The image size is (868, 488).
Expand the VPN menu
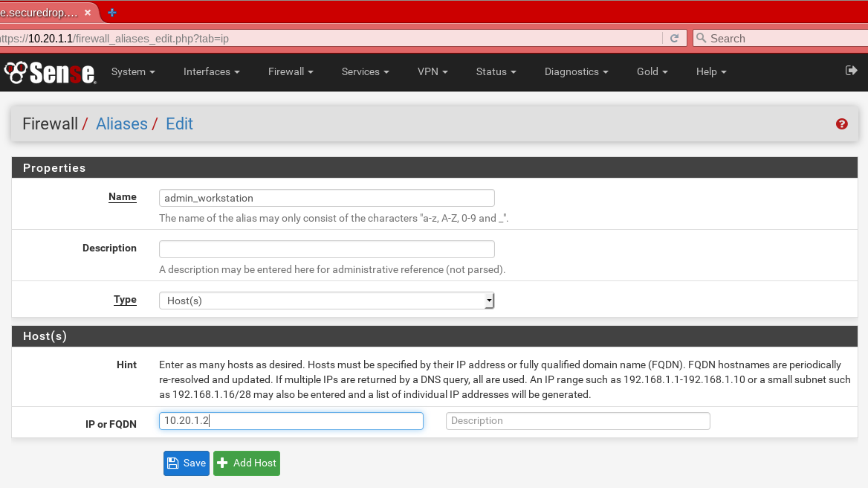433,71
